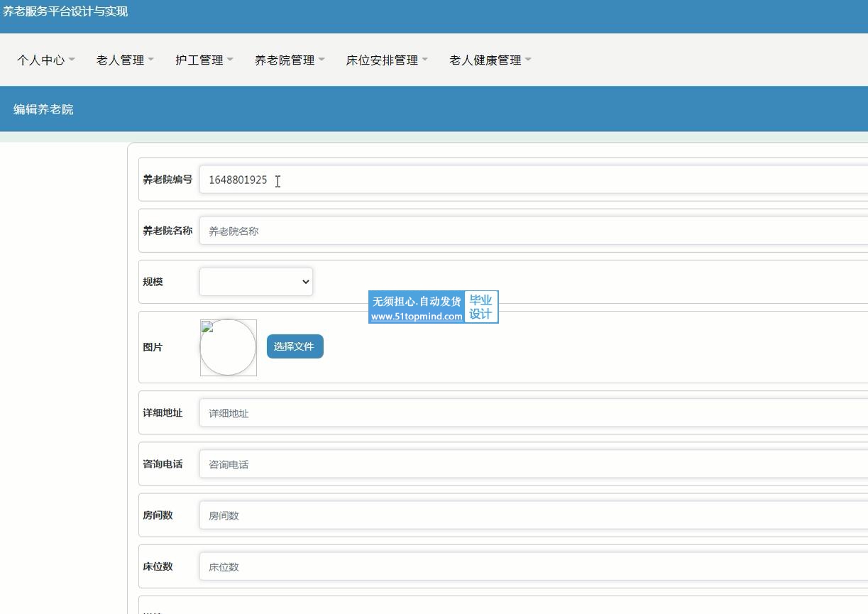Focus the 养老院名称 text field
Image resolution: width=868 pixels, height=614 pixels.
point(532,231)
